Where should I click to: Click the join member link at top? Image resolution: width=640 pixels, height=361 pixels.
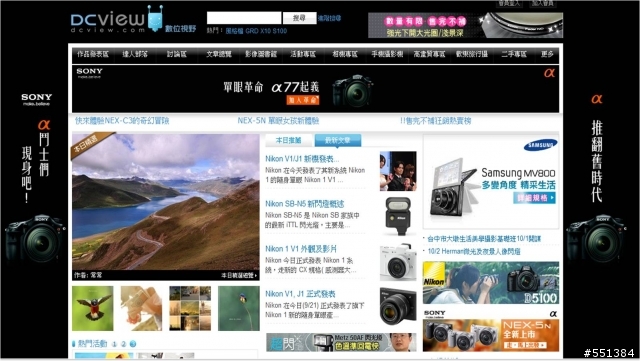[542, 3]
